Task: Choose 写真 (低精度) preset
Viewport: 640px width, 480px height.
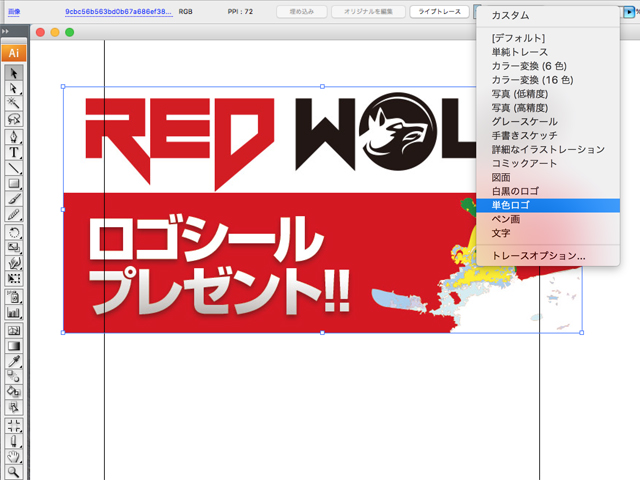Action: [x=548, y=94]
